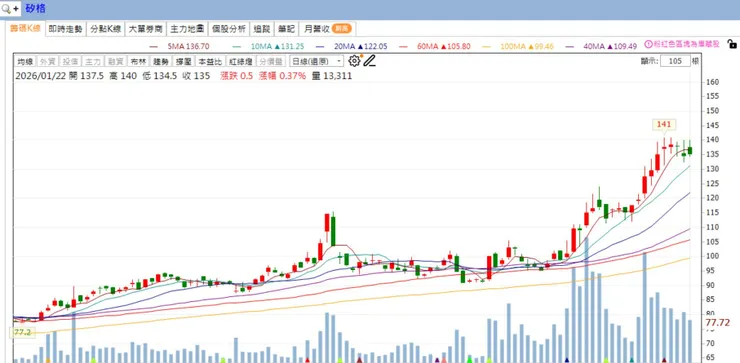Toggle the 趨勢 trend overlay
This screenshot has height=363, width=740.
click(160, 61)
